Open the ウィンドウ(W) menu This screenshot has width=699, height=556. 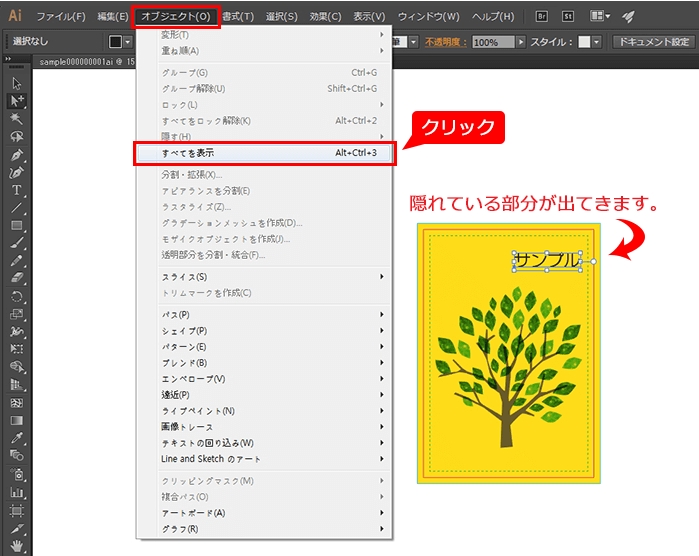[x=428, y=16]
